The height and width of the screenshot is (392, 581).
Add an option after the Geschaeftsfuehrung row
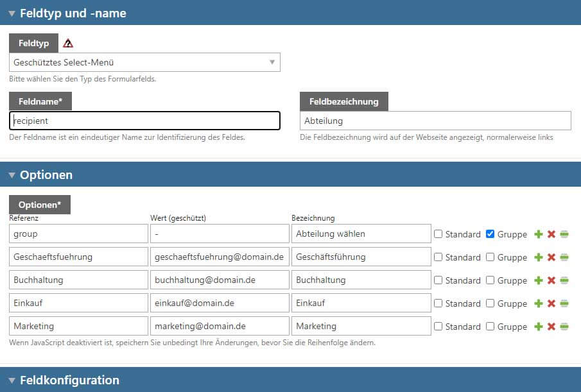point(539,257)
